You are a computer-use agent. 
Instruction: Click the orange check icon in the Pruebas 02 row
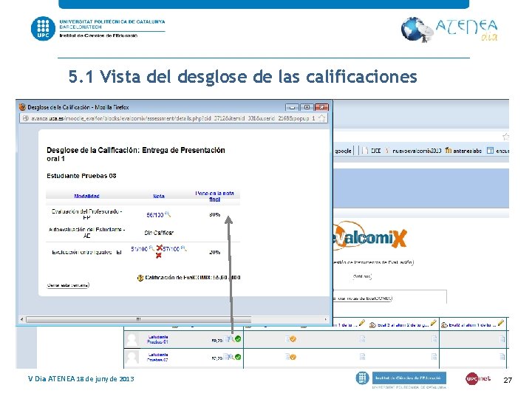point(291,357)
